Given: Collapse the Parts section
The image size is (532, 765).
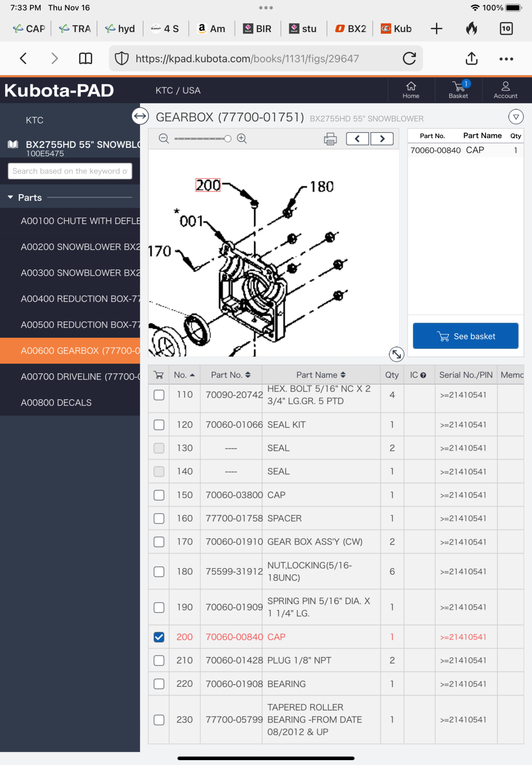Looking at the screenshot, I should [x=10, y=197].
